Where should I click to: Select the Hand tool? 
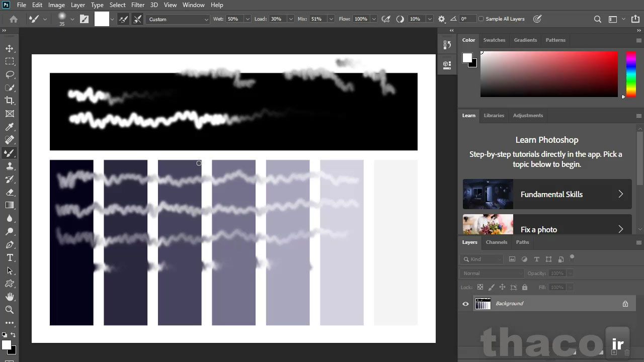[x=10, y=297]
